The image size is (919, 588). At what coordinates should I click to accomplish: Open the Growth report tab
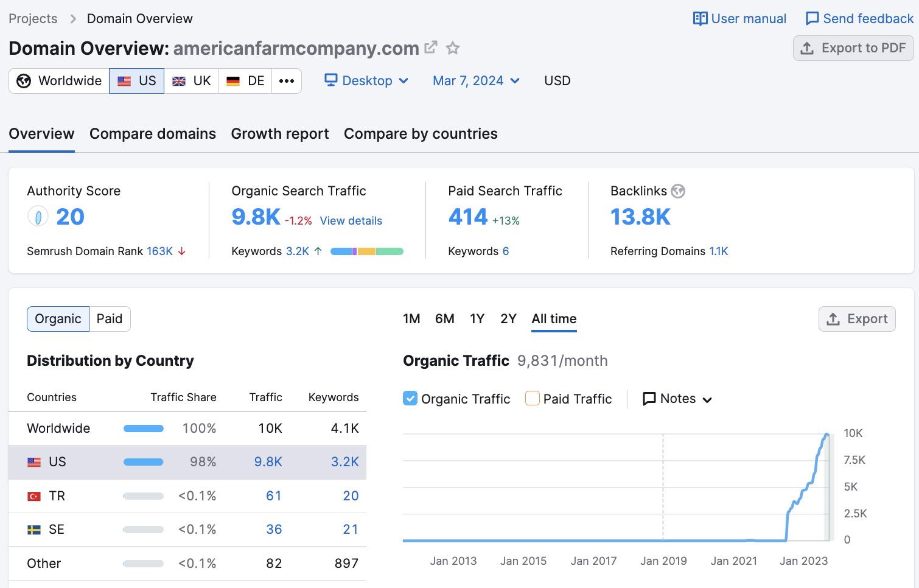pos(280,134)
